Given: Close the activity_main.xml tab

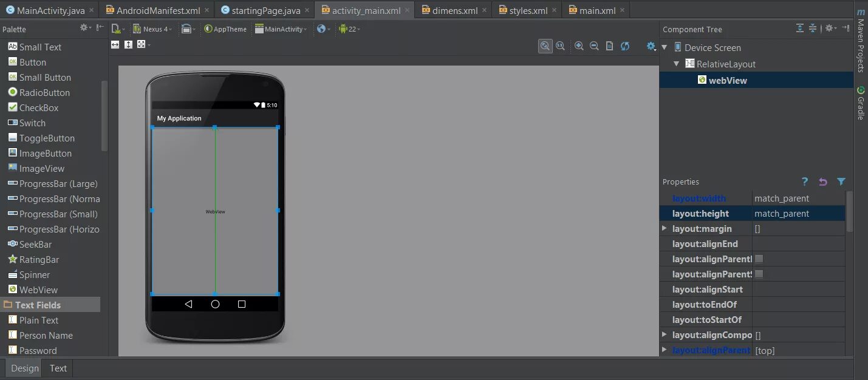Looking at the screenshot, I should click(406, 10).
